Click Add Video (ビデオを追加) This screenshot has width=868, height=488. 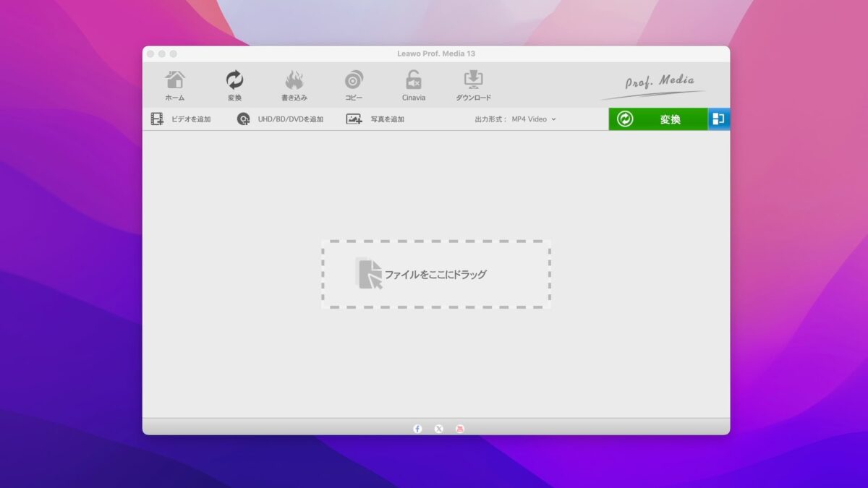181,119
